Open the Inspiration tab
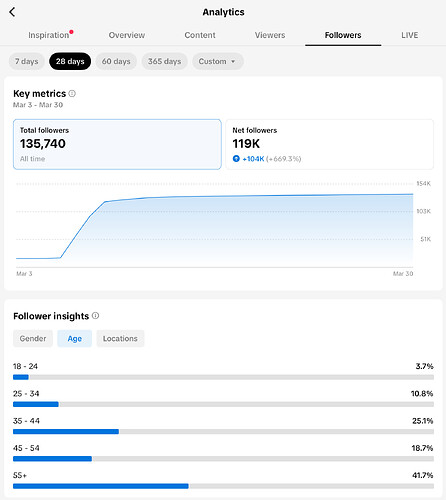The image size is (446, 500). [49, 35]
